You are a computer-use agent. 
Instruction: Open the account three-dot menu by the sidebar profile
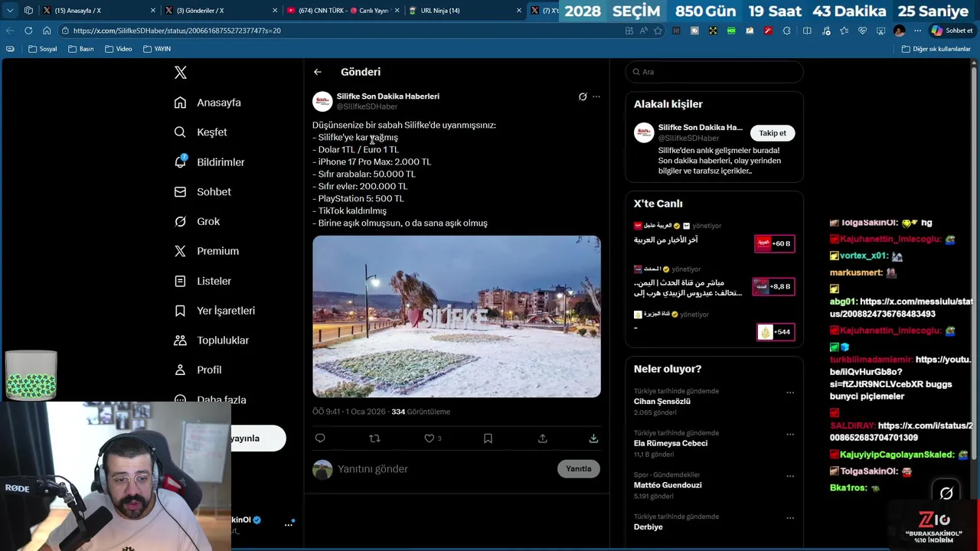(289, 524)
